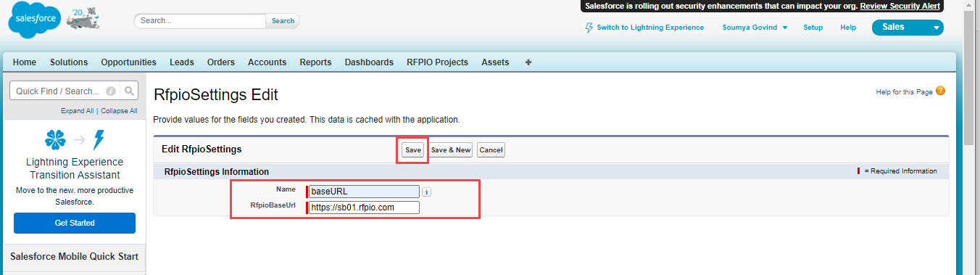Open the Dashboards tab
The width and height of the screenshot is (980, 275).
[x=369, y=62]
